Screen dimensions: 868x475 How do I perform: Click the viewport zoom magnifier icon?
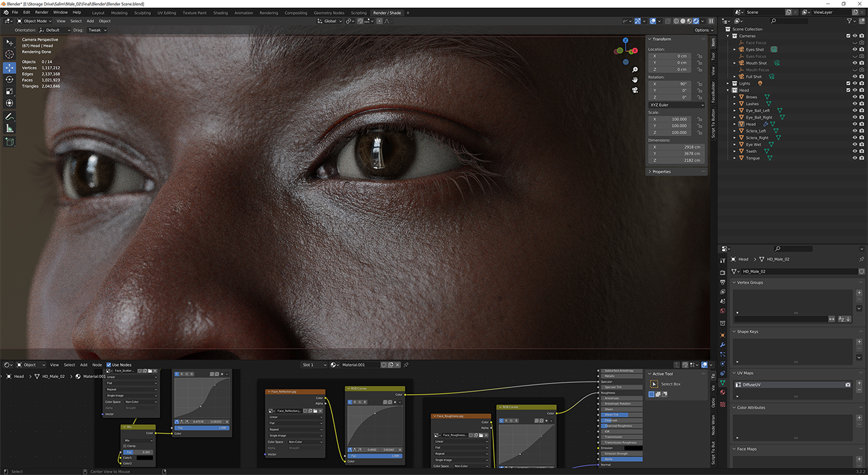pyautogui.click(x=634, y=69)
